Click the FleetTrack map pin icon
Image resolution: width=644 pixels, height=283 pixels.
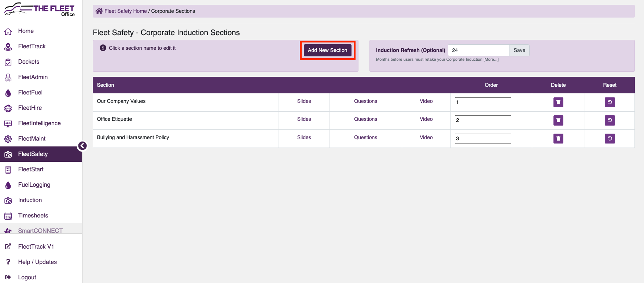coord(8,47)
